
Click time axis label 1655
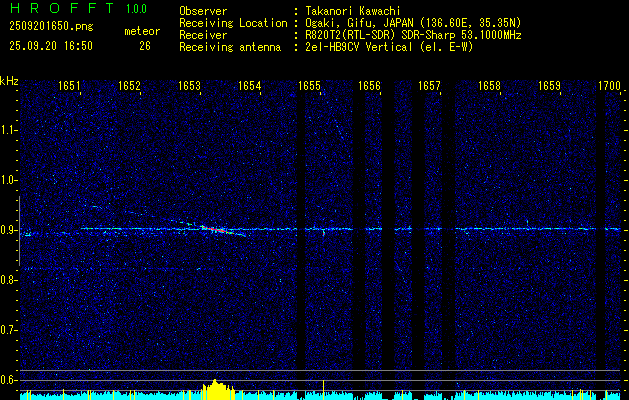[309, 86]
